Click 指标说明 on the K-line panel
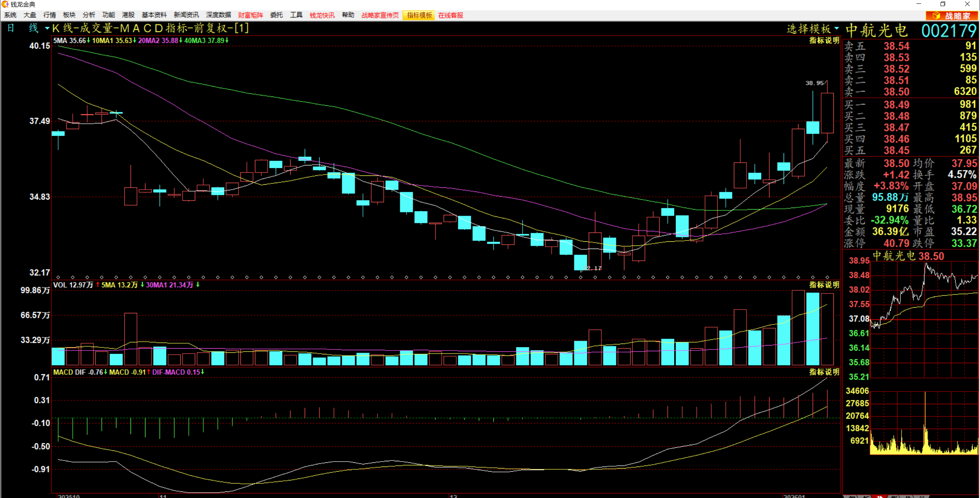This screenshot has width=980, height=498. (x=824, y=41)
